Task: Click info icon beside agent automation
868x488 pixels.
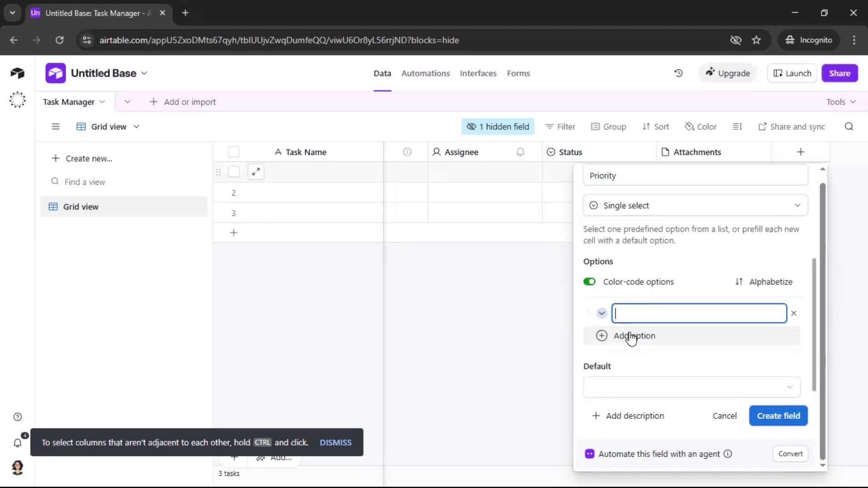Action: (x=728, y=454)
